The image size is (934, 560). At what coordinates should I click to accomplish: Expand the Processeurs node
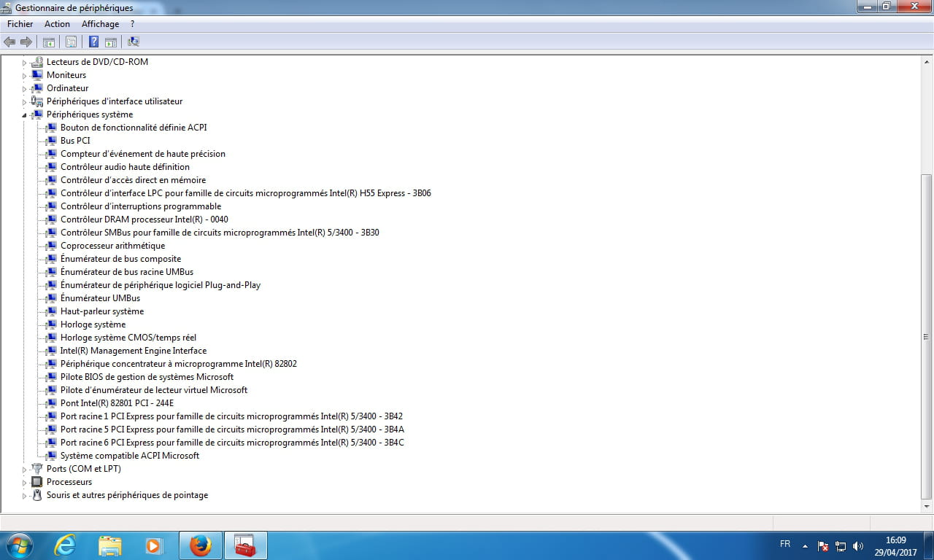click(24, 483)
